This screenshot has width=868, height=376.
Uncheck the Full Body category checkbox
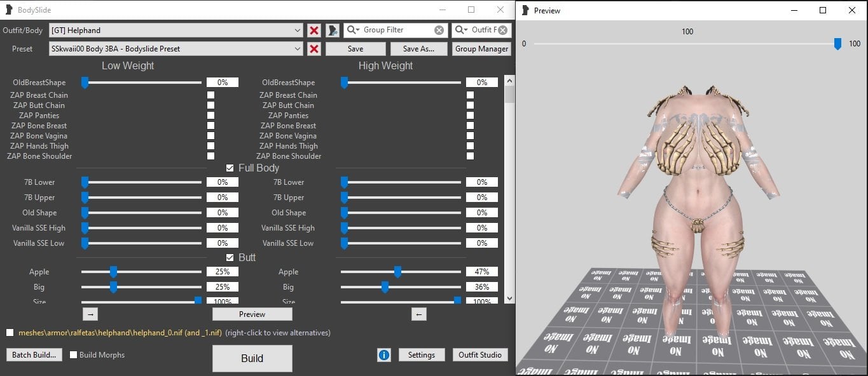(x=230, y=168)
